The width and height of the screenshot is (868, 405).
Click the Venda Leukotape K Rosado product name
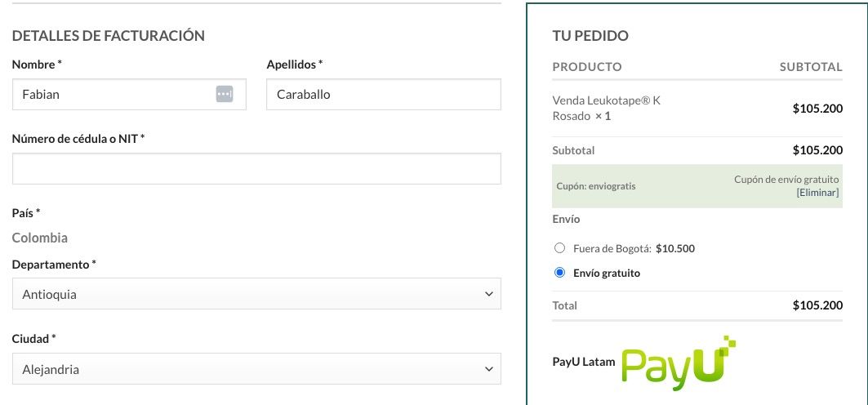point(606,109)
